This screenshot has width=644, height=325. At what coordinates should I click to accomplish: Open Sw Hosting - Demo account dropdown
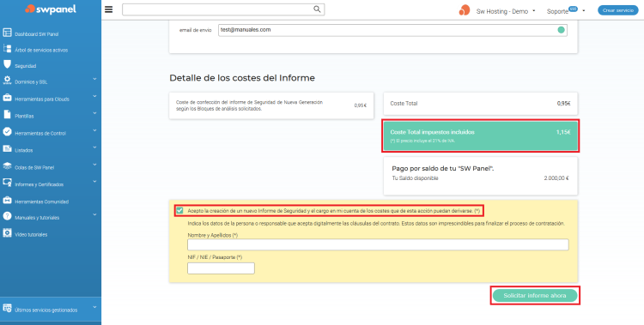pos(506,11)
